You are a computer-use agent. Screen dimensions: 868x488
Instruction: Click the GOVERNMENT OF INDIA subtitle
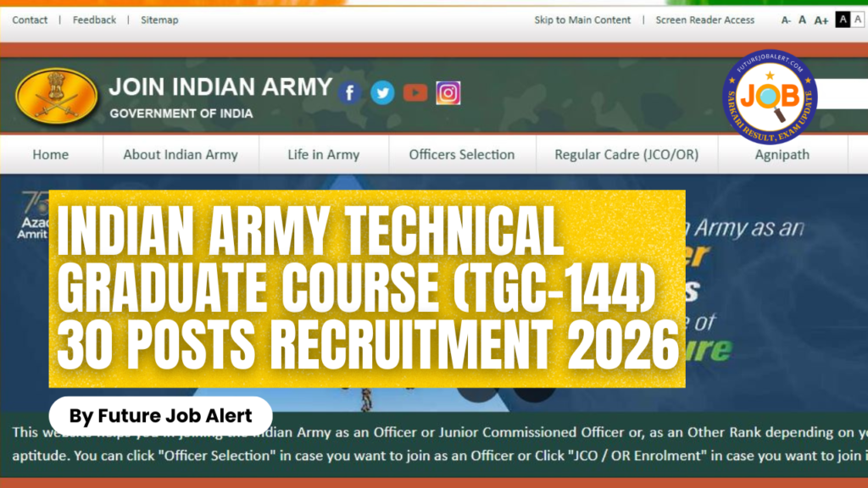click(181, 114)
